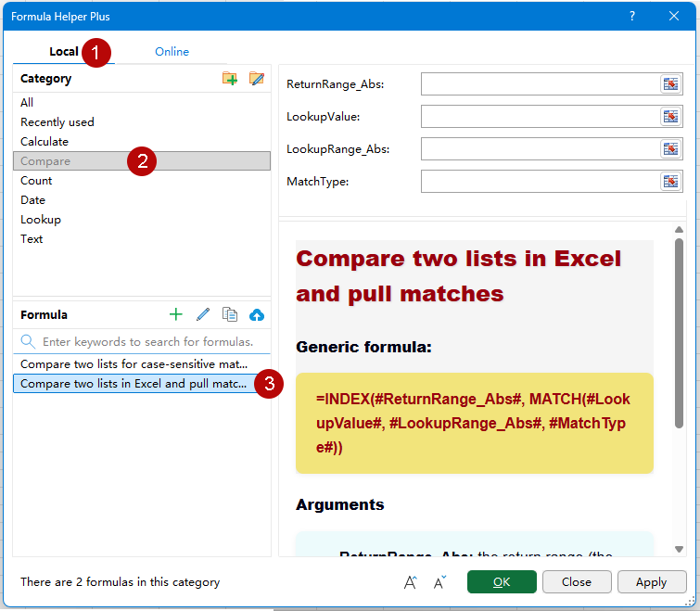Click the formula count status text
This screenshot has width=700, height=611.
click(x=121, y=582)
